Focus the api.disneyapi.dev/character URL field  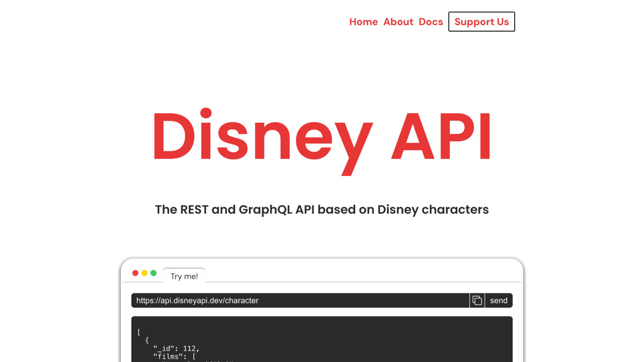(300, 300)
